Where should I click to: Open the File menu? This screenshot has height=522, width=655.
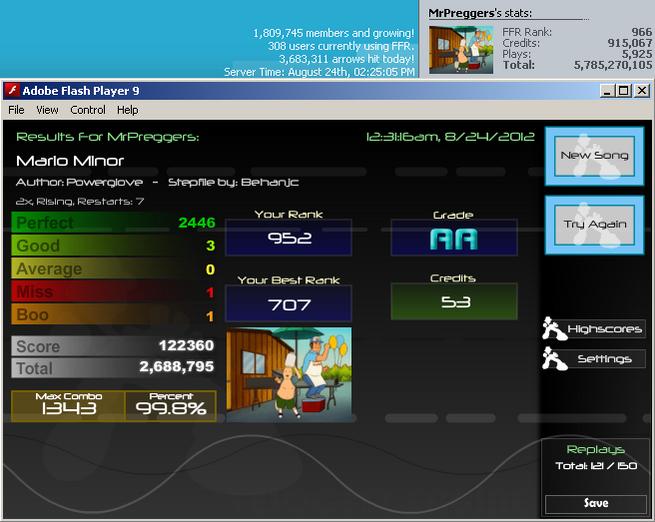click(x=16, y=110)
